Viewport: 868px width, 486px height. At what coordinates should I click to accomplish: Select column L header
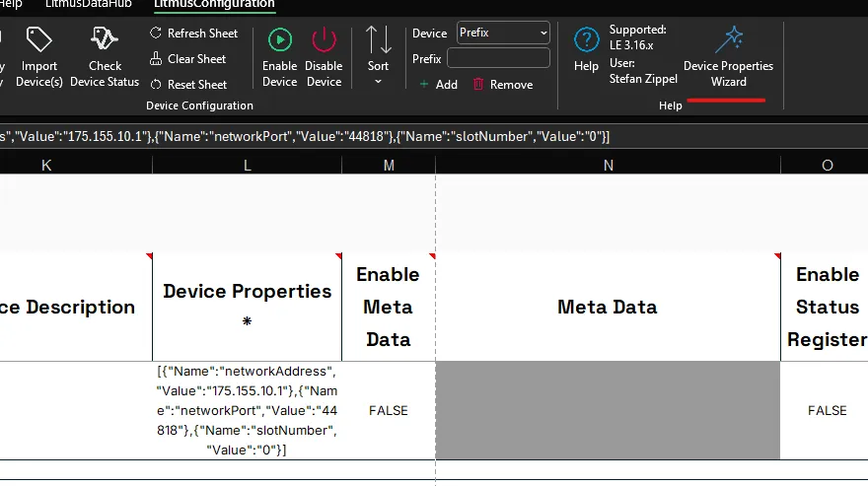click(247, 166)
